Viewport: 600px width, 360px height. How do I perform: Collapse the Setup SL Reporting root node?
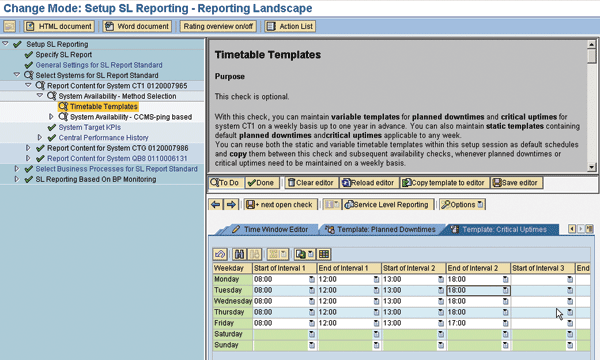coord(5,44)
